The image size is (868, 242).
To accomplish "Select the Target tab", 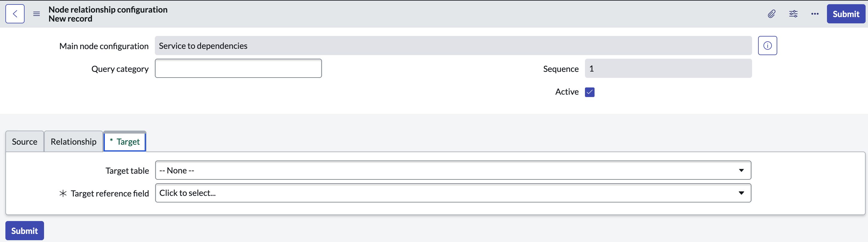I will point(125,142).
